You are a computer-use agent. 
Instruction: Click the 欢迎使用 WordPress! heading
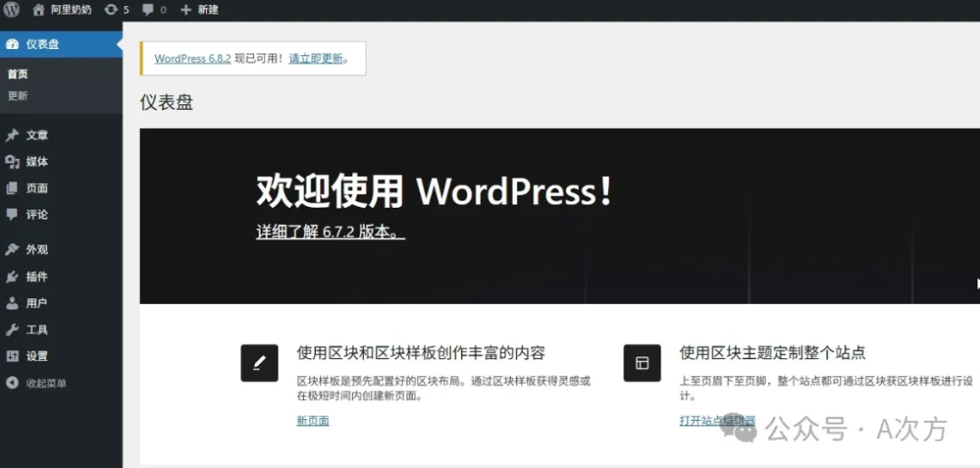[434, 191]
